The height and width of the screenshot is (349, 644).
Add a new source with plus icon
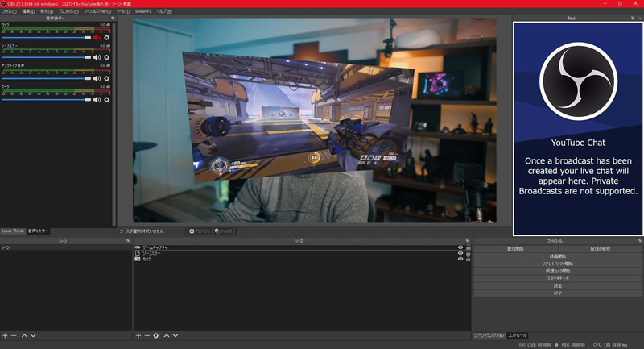click(138, 336)
